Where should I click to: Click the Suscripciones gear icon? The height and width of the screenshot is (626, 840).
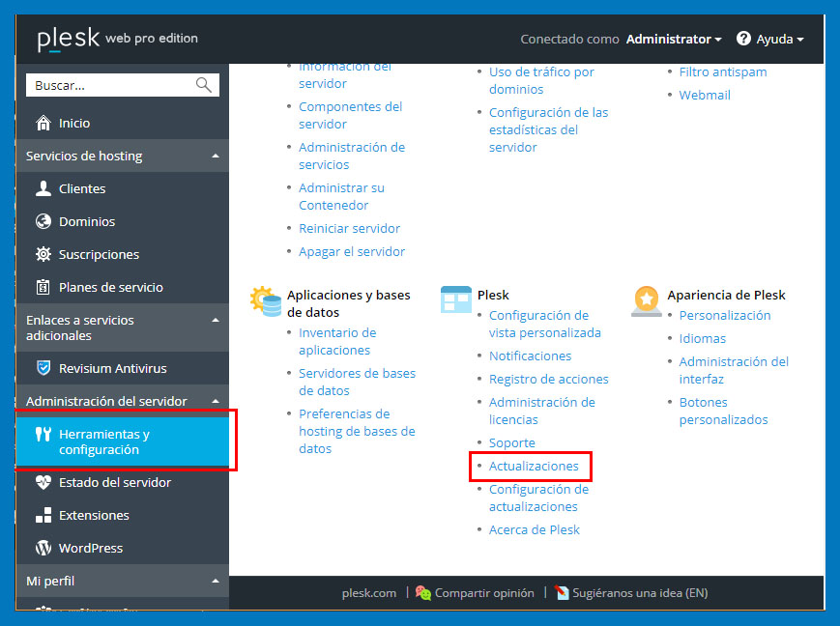tap(43, 254)
